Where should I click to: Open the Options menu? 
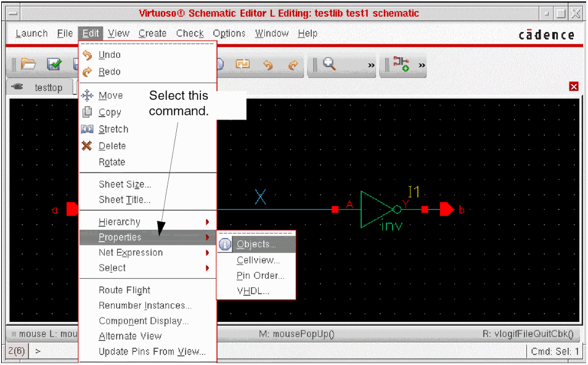(229, 34)
